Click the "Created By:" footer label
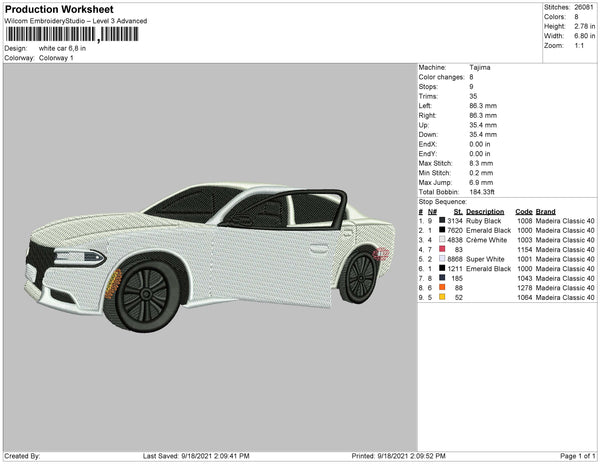Image resolution: width=600 pixels, height=464 pixels. click(x=22, y=456)
